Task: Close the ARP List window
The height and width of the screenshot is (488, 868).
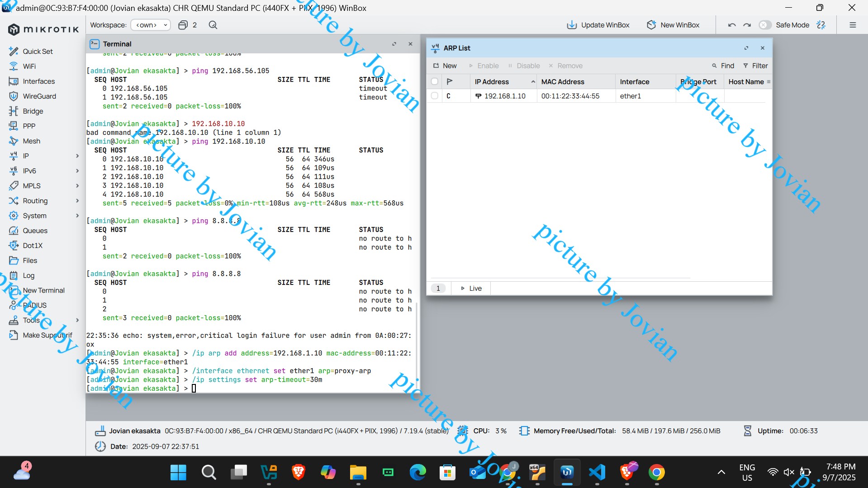Action: click(763, 48)
